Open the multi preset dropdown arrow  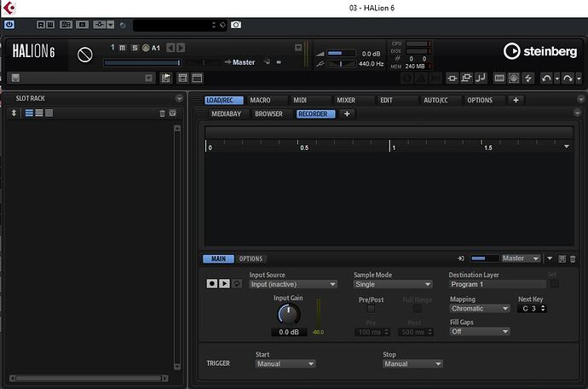click(x=149, y=78)
